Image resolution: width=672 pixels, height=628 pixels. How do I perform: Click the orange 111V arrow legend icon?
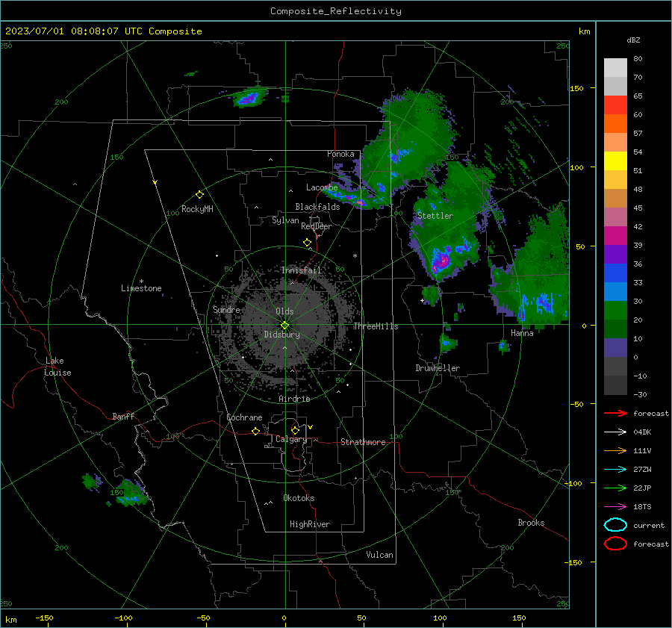pos(615,450)
